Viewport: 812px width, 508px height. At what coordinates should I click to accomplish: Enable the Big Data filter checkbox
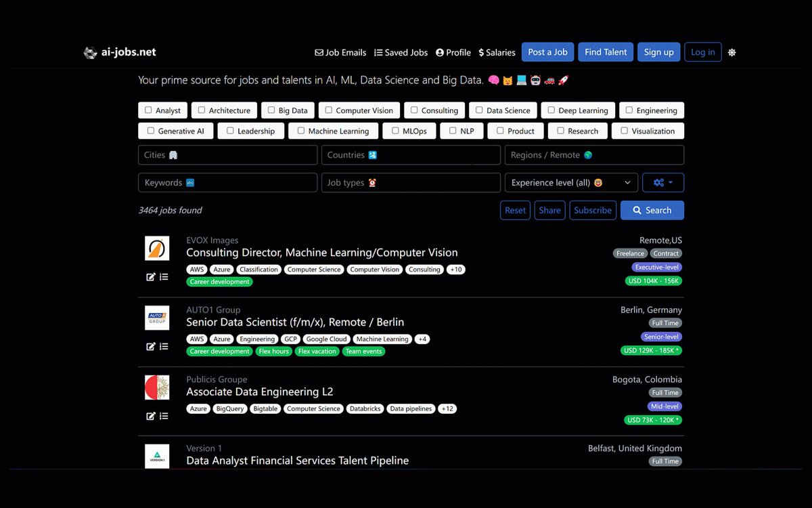click(x=271, y=110)
